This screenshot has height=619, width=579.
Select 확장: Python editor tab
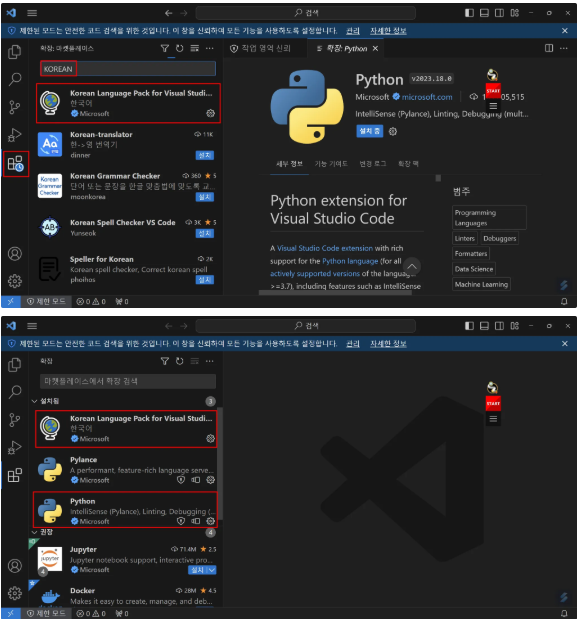[346, 48]
